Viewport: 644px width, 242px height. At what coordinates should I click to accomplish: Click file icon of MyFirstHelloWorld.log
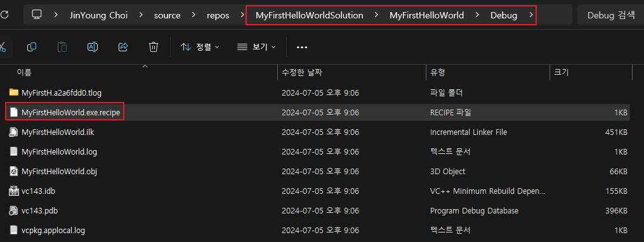point(14,152)
